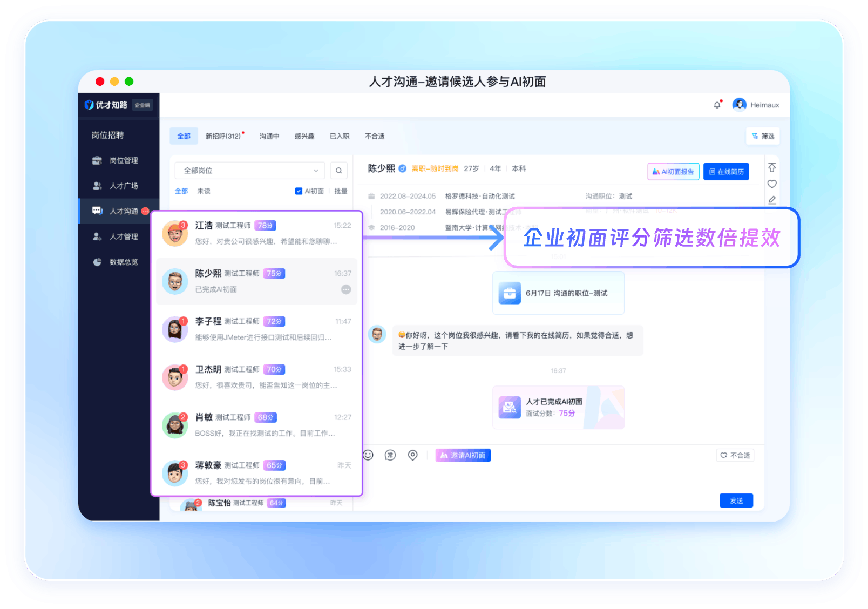Switch to the 沟通中 tab

[x=269, y=136]
